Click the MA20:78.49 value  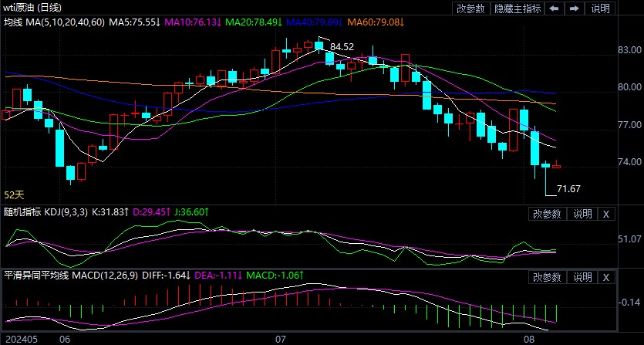[254, 22]
